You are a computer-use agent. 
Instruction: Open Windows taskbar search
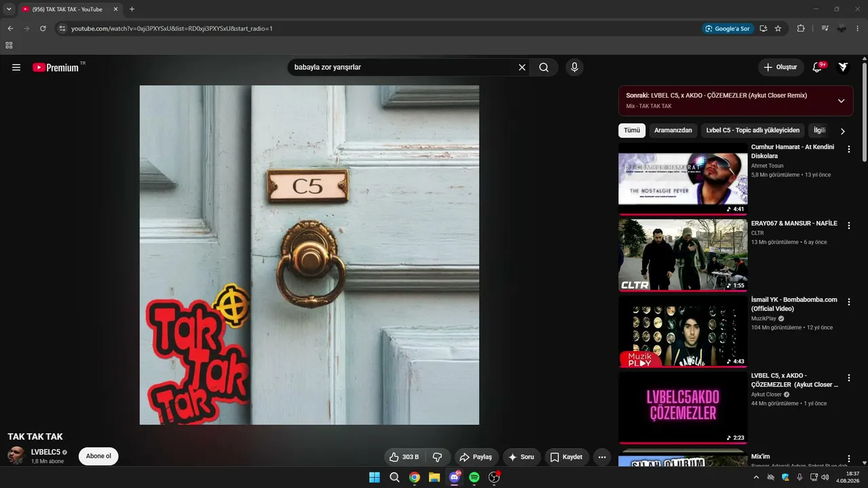[394, 477]
